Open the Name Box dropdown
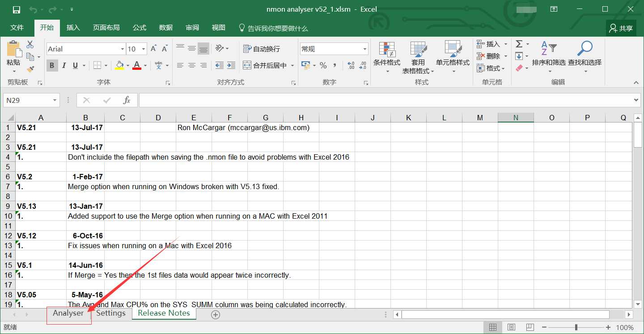 pos(55,100)
